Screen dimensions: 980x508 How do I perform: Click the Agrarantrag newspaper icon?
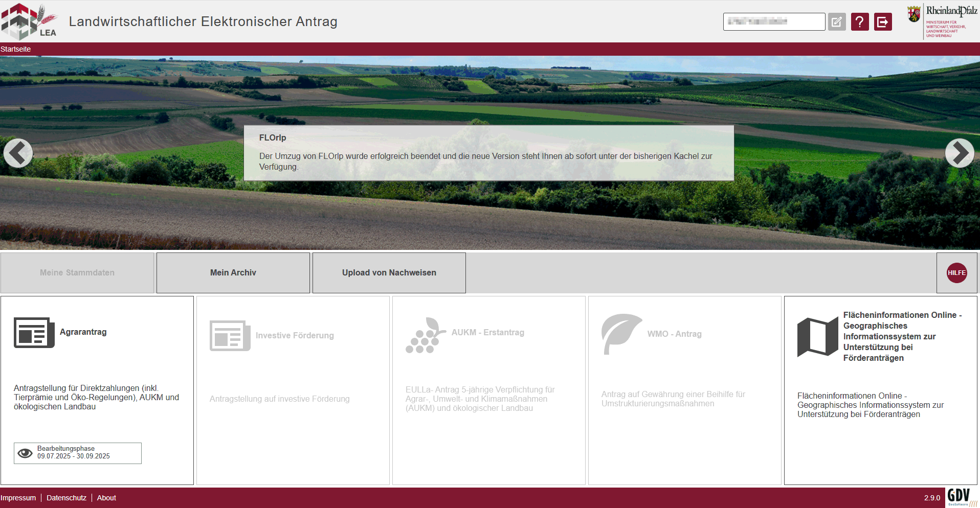coord(34,333)
